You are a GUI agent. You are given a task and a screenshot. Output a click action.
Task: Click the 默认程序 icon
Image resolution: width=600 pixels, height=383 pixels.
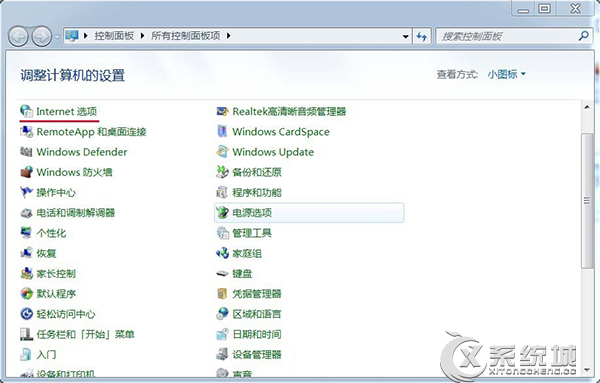tap(26, 294)
